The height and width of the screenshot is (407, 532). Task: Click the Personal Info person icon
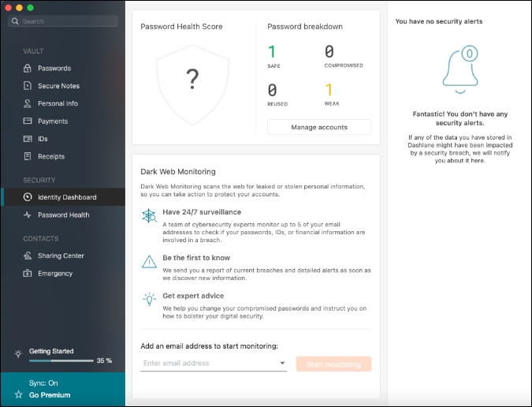coord(28,103)
